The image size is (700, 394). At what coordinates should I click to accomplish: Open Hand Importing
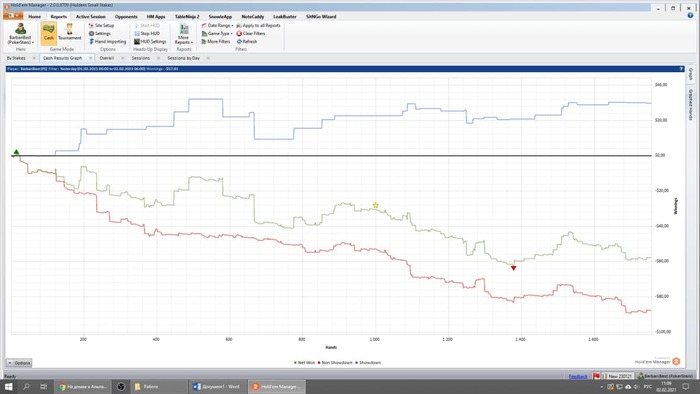point(108,41)
